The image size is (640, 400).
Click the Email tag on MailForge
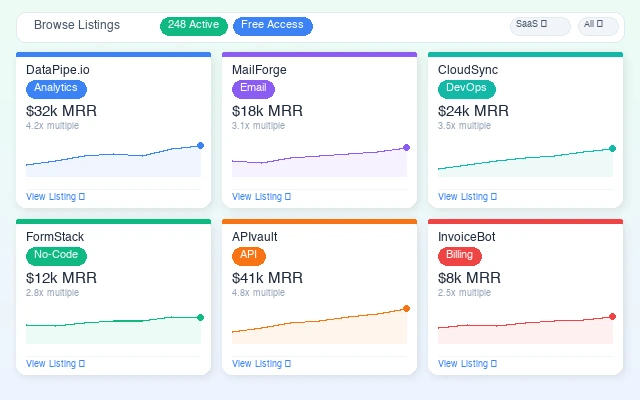(251, 88)
